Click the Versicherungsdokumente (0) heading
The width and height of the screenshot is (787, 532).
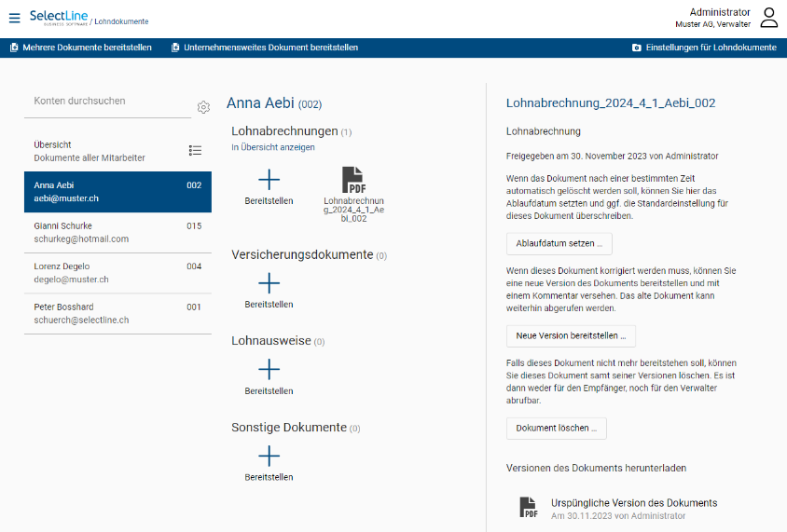pos(309,254)
